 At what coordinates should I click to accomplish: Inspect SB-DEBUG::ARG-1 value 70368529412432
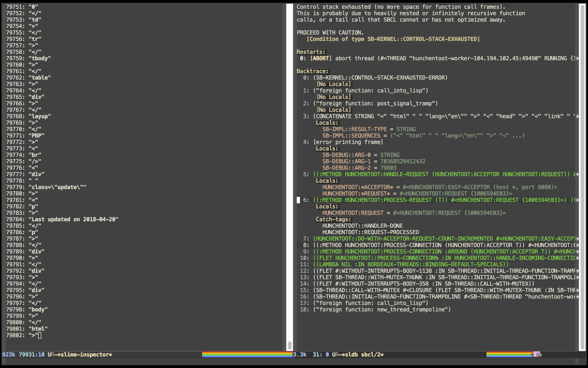403,161
